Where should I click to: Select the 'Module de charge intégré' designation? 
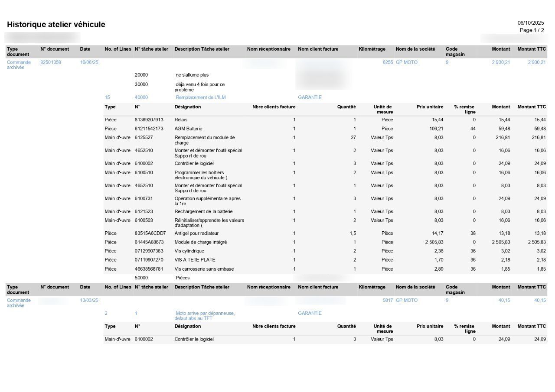201,243
